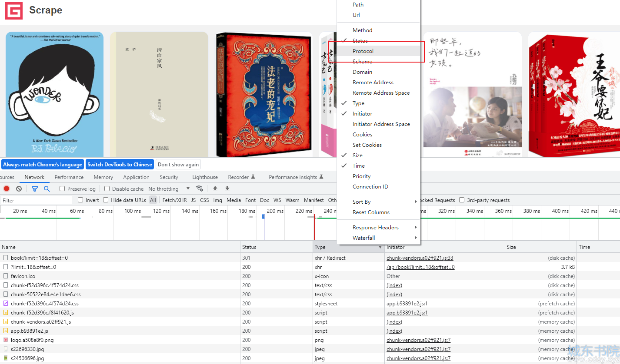Click the Performance insights flask icon
Screen dimensions: 620x364
coord(321,177)
